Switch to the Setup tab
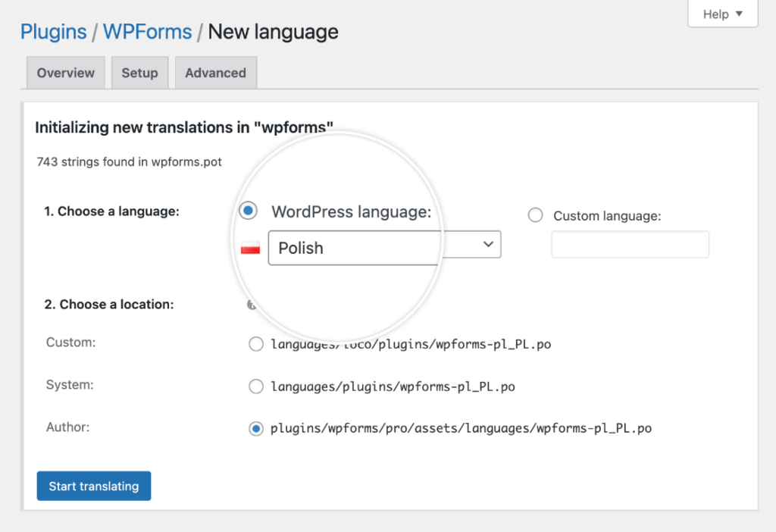776x532 pixels. click(139, 72)
